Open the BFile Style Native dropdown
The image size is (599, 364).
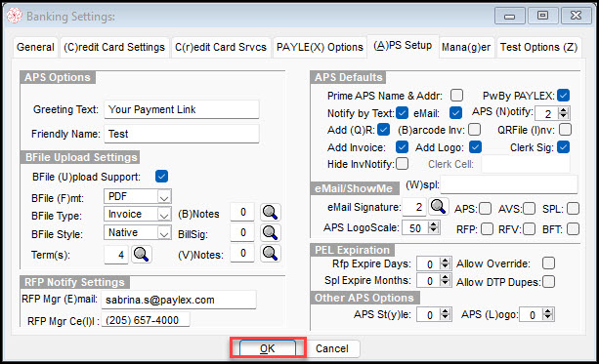(x=164, y=233)
